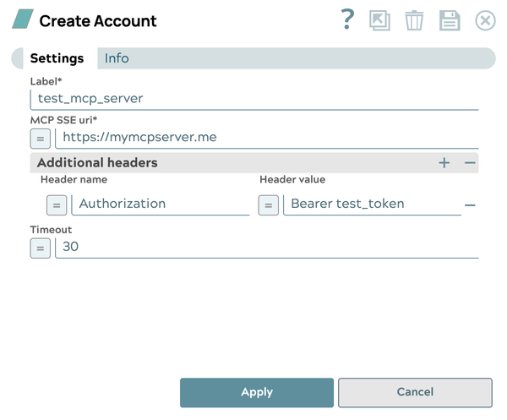Toggle expression for Header name field

[57, 205]
